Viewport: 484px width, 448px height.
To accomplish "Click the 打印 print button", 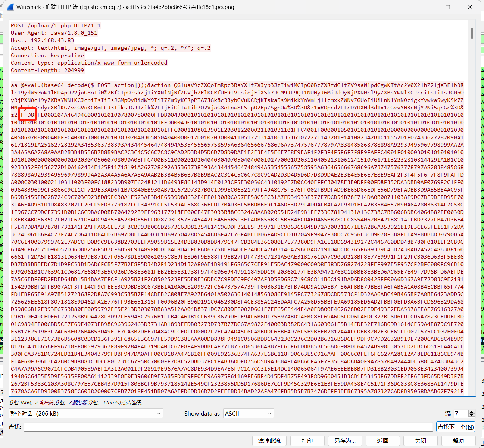I will pyautogui.click(x=307, y=441).
